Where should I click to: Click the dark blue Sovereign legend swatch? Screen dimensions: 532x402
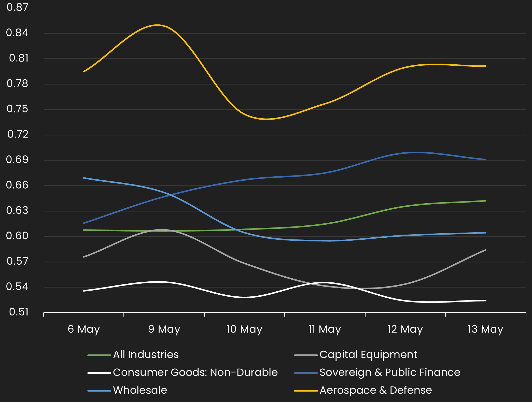coord(306,373)
